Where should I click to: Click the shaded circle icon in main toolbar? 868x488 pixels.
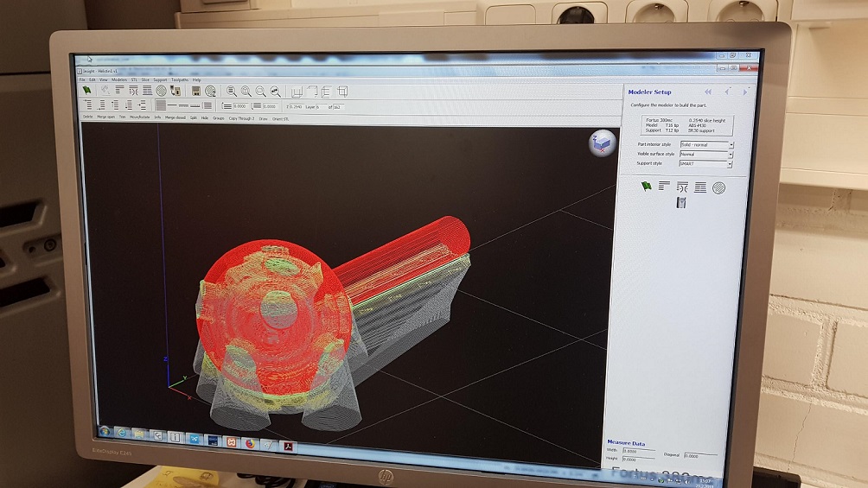pyautogui.click(x=161, y=90)
